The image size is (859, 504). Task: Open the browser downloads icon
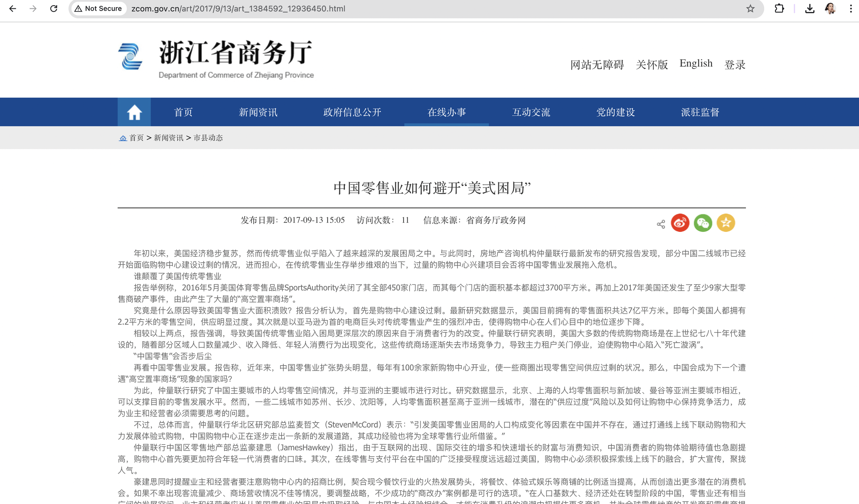(810, 9)
